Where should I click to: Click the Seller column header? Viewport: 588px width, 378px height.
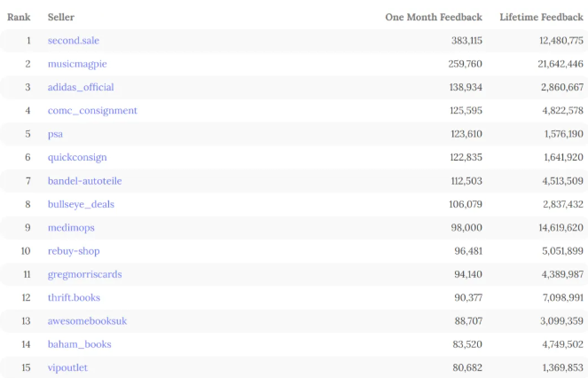click(x=61, y=17)
